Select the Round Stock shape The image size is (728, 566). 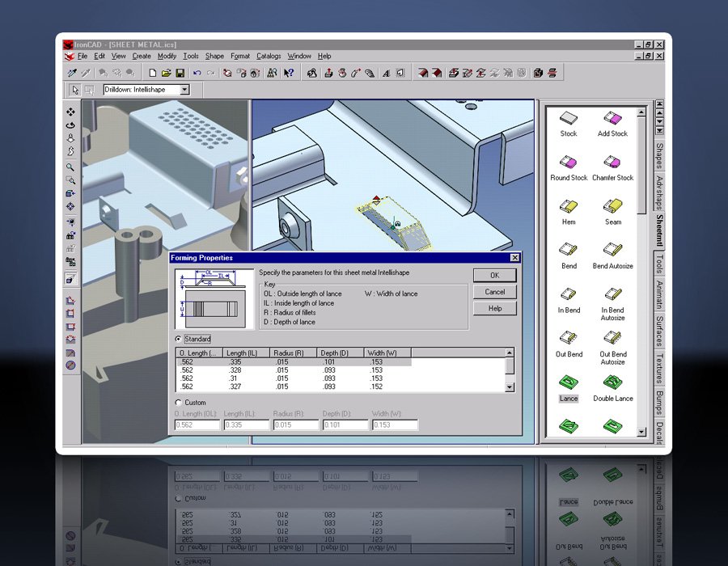click(x=569, y=168)
